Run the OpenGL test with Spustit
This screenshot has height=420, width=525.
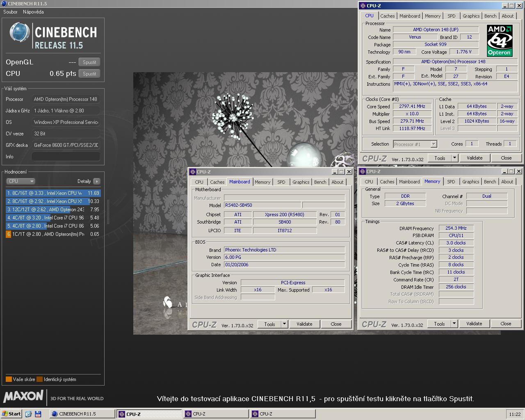[x=89, y=62]
